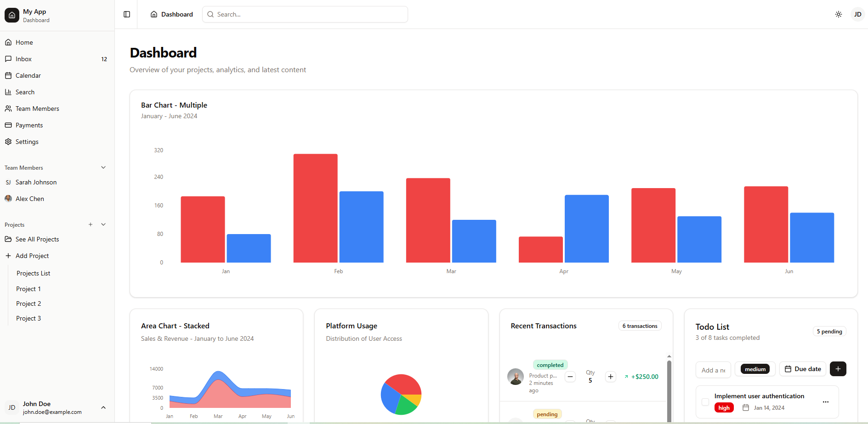The width and height of the screenshot is (868, 424).
Task: Click the +$250.00 transaction amount
Action: click(x=641, y=377)
